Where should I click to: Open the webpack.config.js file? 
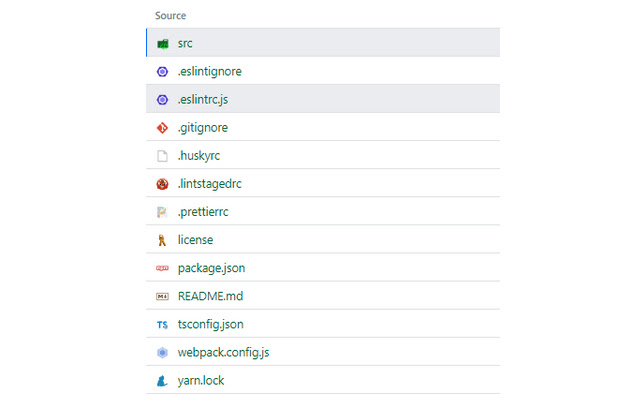223,353
